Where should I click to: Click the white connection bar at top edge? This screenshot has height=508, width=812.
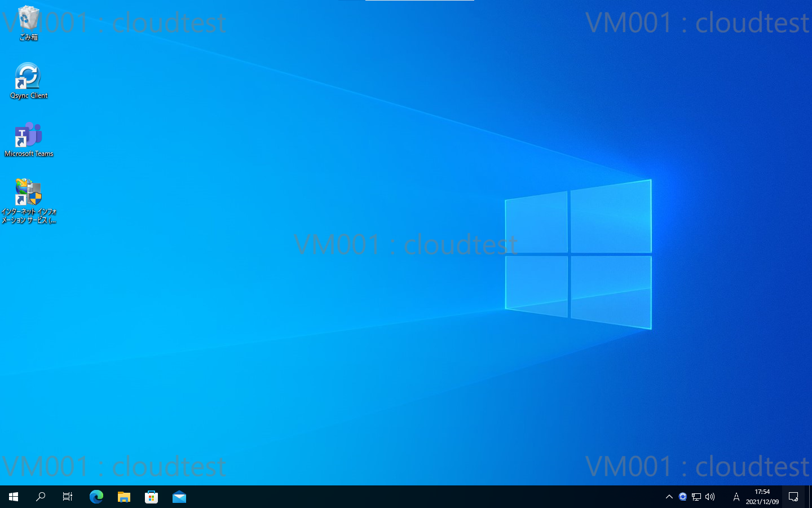420,1
